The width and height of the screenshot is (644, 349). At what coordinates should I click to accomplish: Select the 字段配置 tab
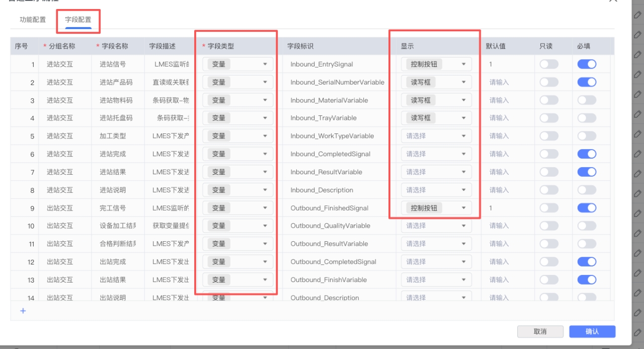[x=78, y=20]
